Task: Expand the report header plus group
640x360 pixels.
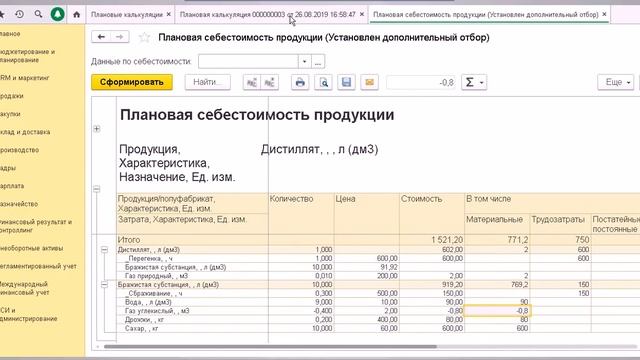Action: pyautogui.click(x=97, y=129)
